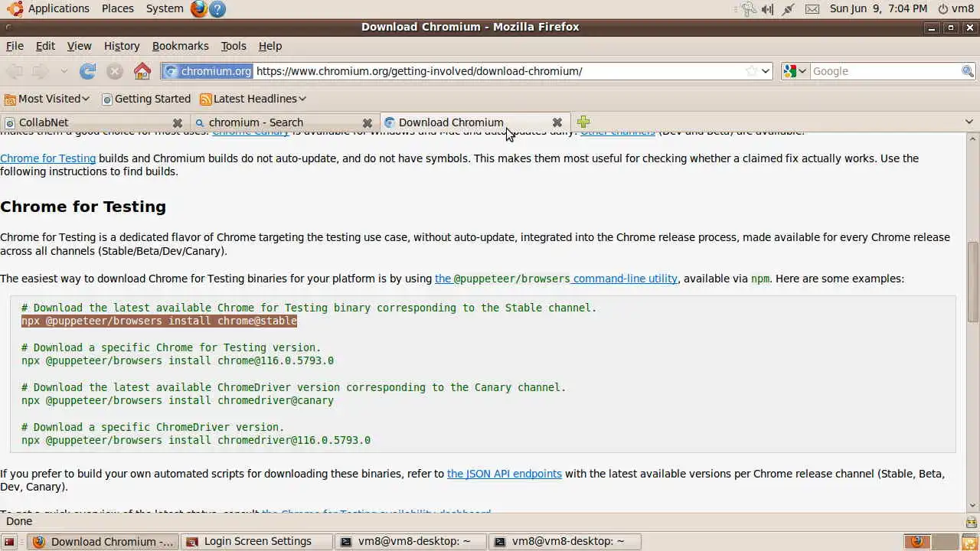Click the scrollbar down arrow
The image size is (980, 551).
point(973,506)
